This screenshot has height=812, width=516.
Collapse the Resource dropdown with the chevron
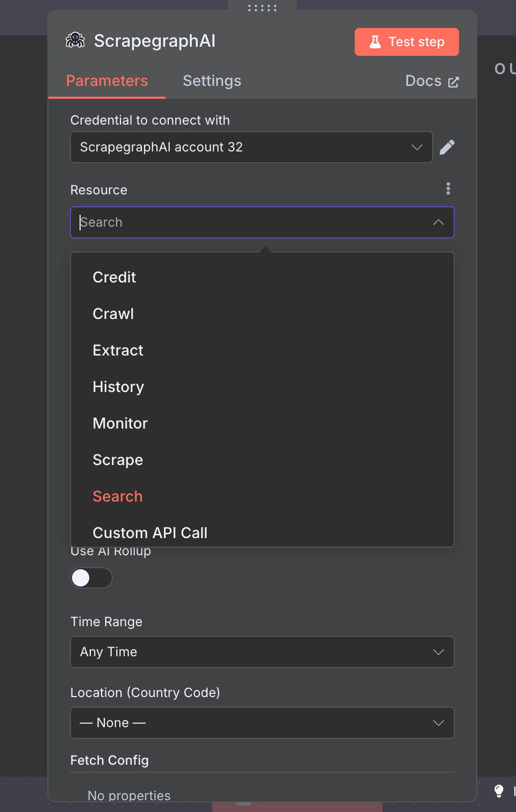pyautogui.click(x=439, y=222)
